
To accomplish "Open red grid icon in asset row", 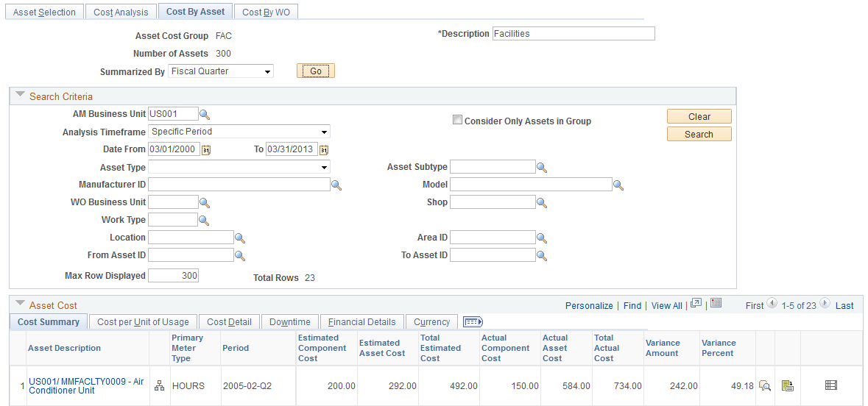I will coord(831,385).
